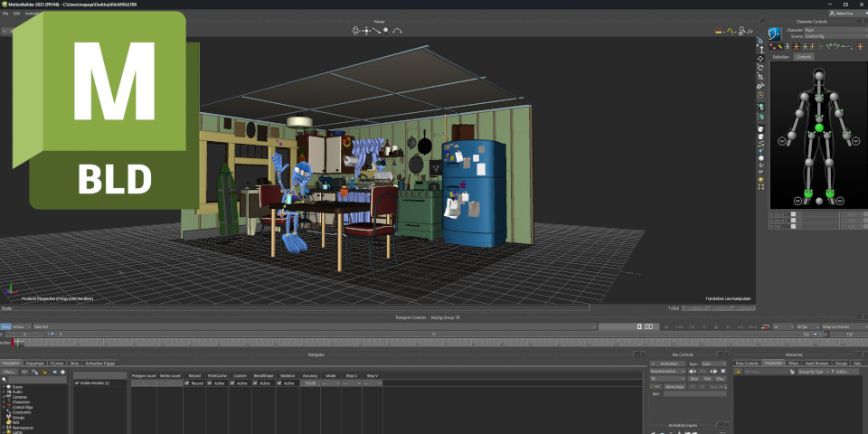
Task: Click the delete key X icon in Key Controls
Action: tap(723, 371)
